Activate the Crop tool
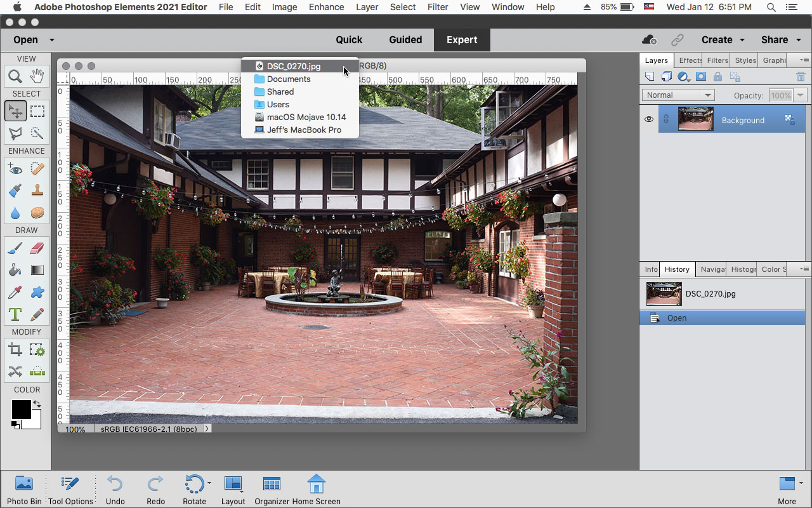Screen dimensions: 812x508 pos(16,349)
